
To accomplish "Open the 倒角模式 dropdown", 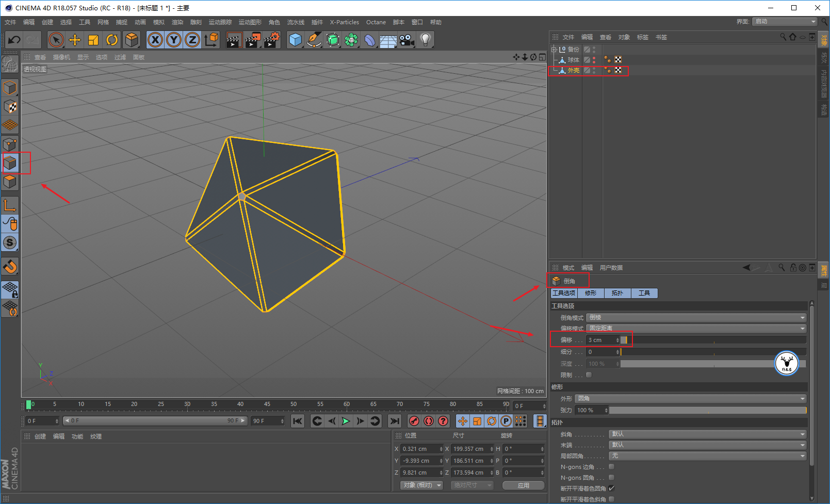I will [696, 318].
